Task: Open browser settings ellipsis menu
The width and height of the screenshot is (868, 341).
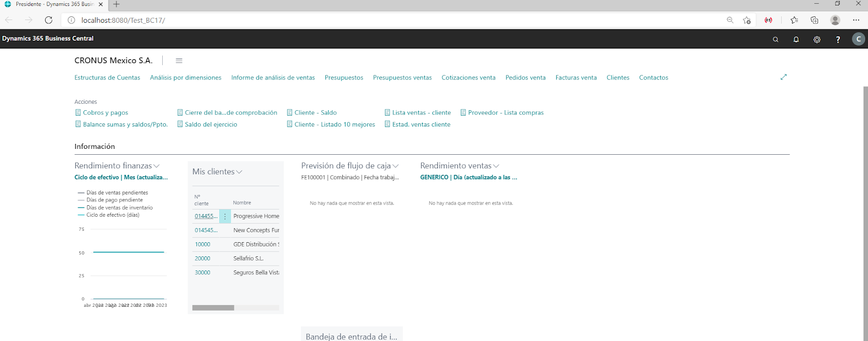Action: click(x=856, y=20)
